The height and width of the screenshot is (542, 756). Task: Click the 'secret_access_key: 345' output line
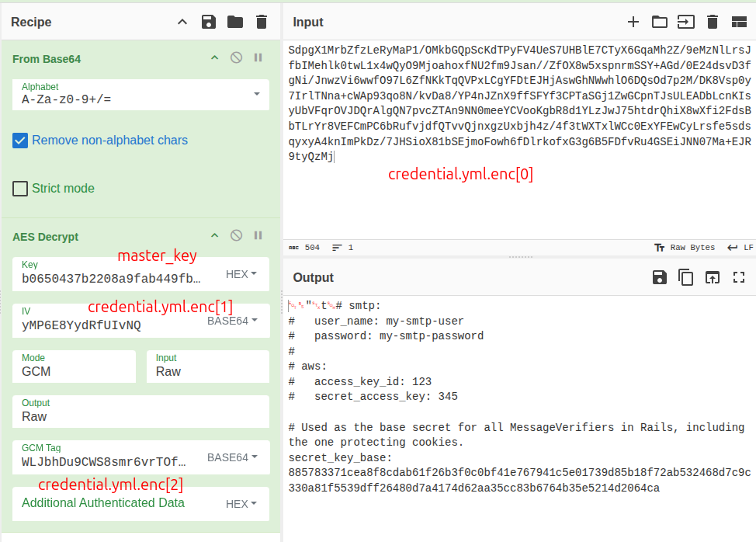(x=386, y=396)
